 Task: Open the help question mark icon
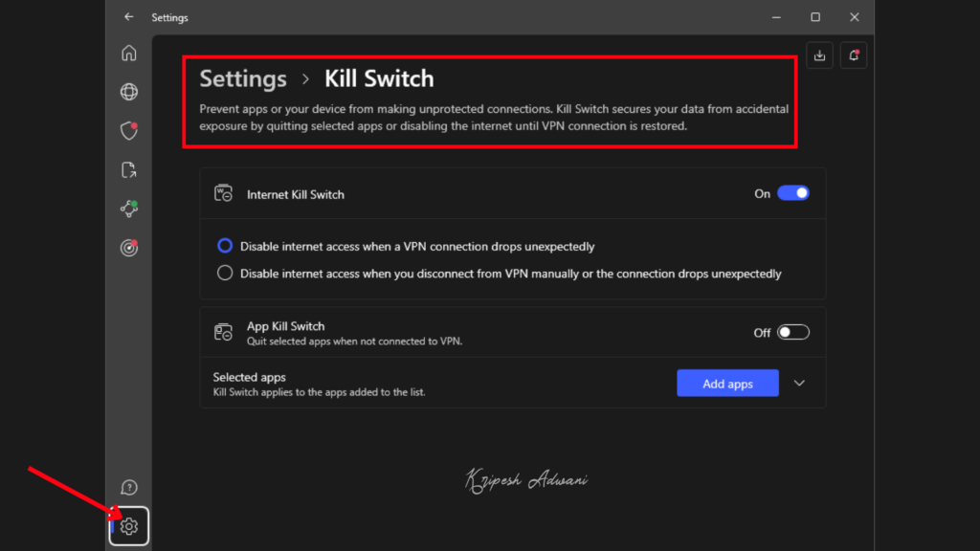pos(128,487)
